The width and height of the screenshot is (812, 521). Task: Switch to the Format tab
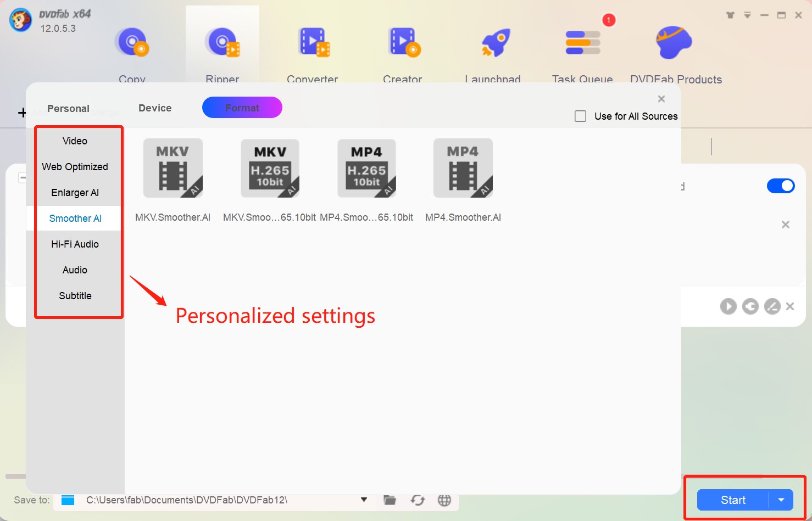[x=242, y=108]
